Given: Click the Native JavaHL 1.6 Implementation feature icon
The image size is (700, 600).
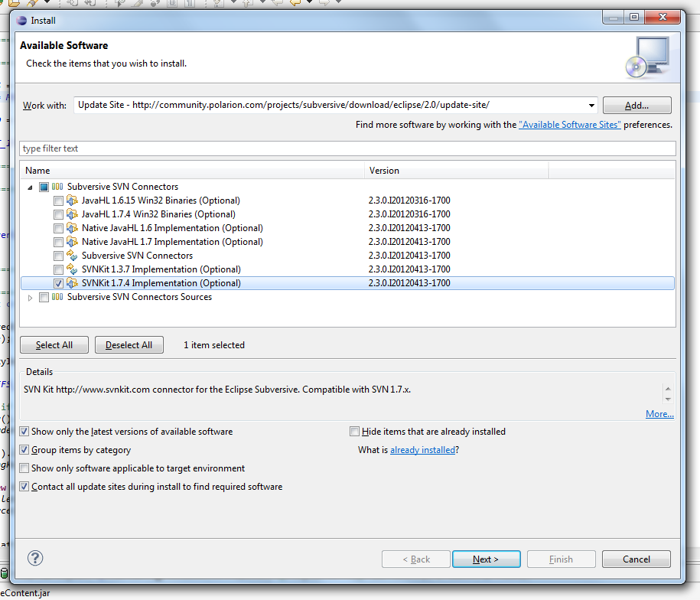Looking at the screenshot, I should coord(72,228).
